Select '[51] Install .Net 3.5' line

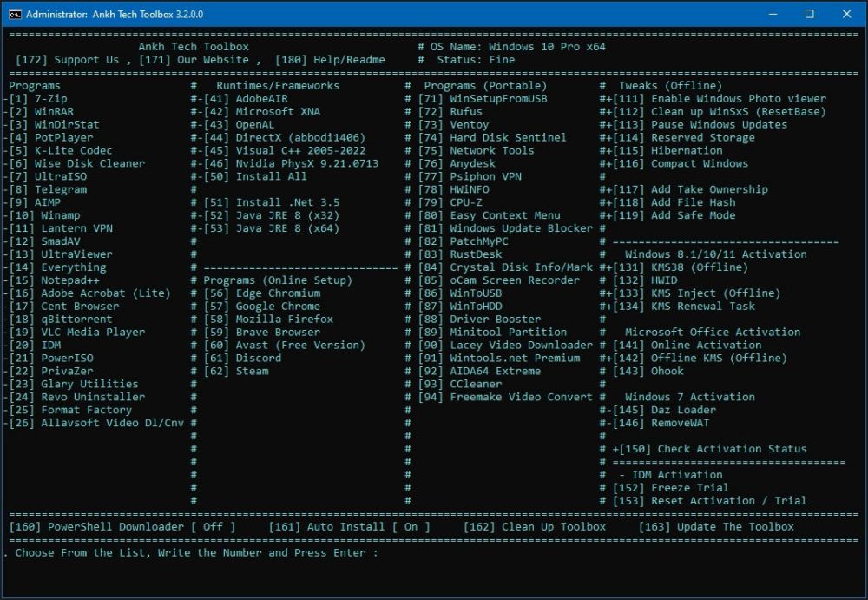coord(272,202)
